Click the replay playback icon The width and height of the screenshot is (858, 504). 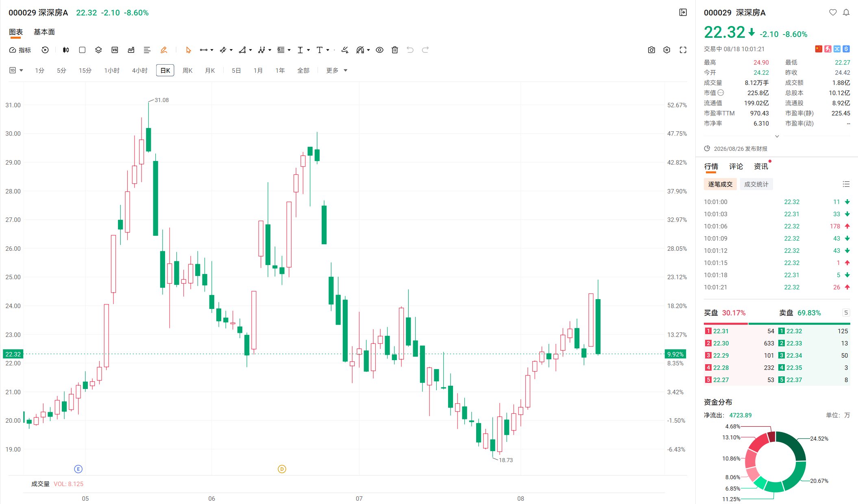pos(45,50)
